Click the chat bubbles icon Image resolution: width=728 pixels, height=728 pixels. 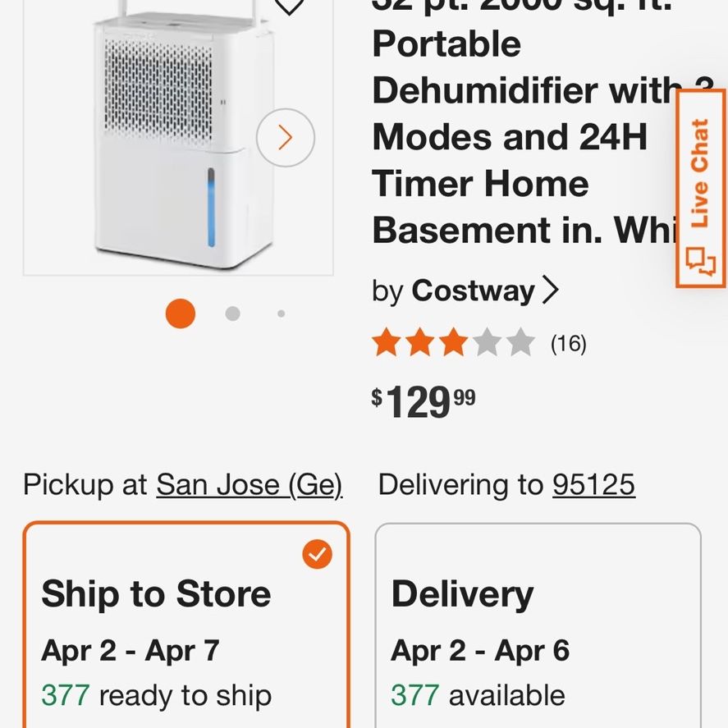(701, 261)
